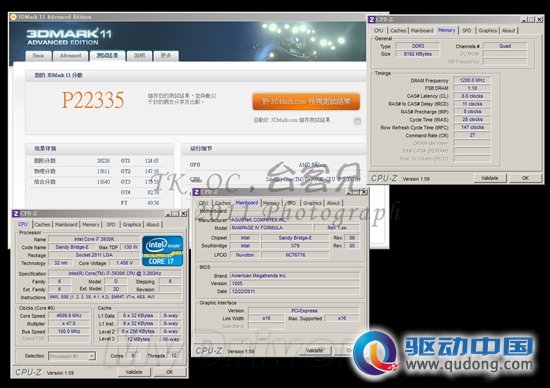Click the Bus Speed 100.0 MHz value
The image size is (550, 388).
click(69, 331)
